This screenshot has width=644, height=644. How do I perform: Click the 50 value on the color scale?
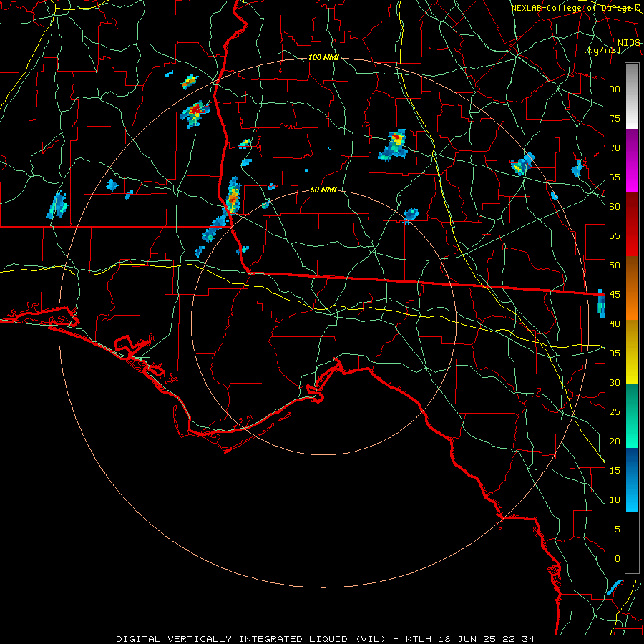(x=615, y=265)
